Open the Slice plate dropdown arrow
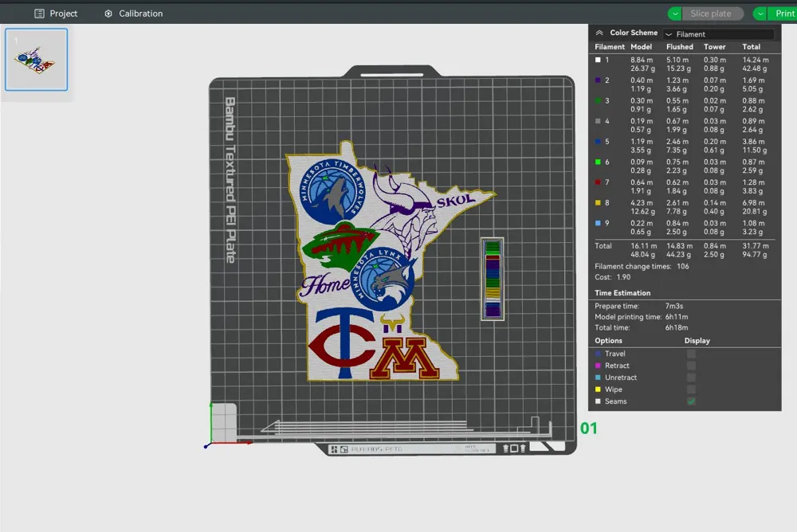The width and height of the screenshot is (797, 532). coord(674,14)
